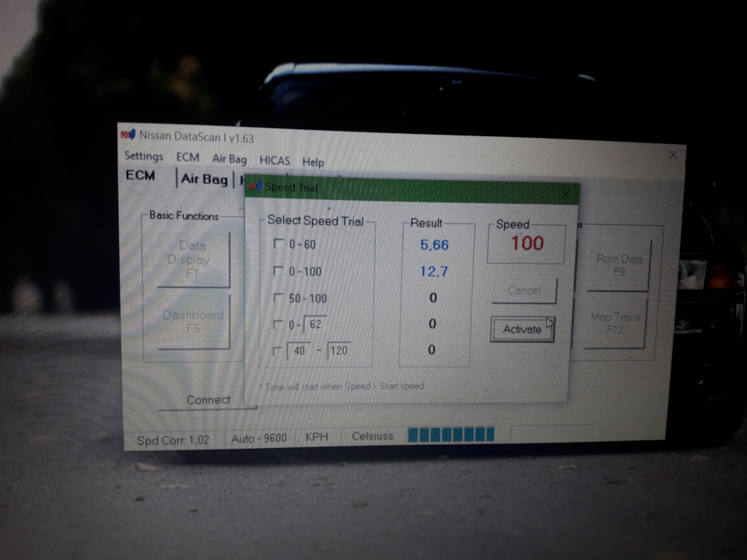Open the Settings menu
This screenshot has height=560, width=747.
click(x=143, y=156)
